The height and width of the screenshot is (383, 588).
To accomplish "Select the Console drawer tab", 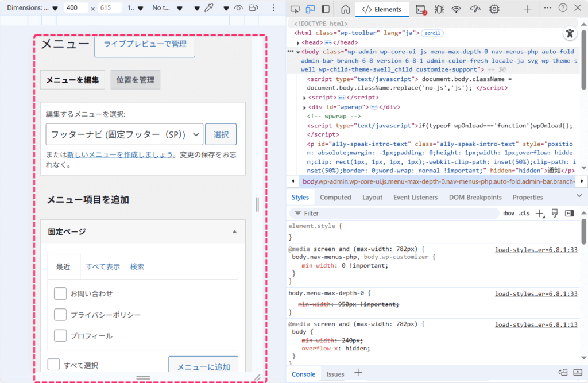I will [x=303, y=374].
